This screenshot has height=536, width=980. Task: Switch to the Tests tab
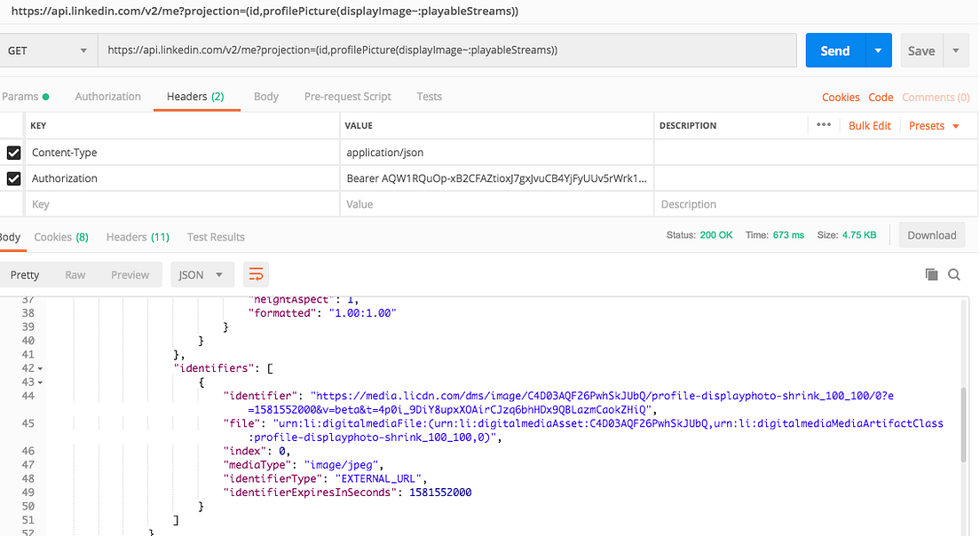pos(429,97)
